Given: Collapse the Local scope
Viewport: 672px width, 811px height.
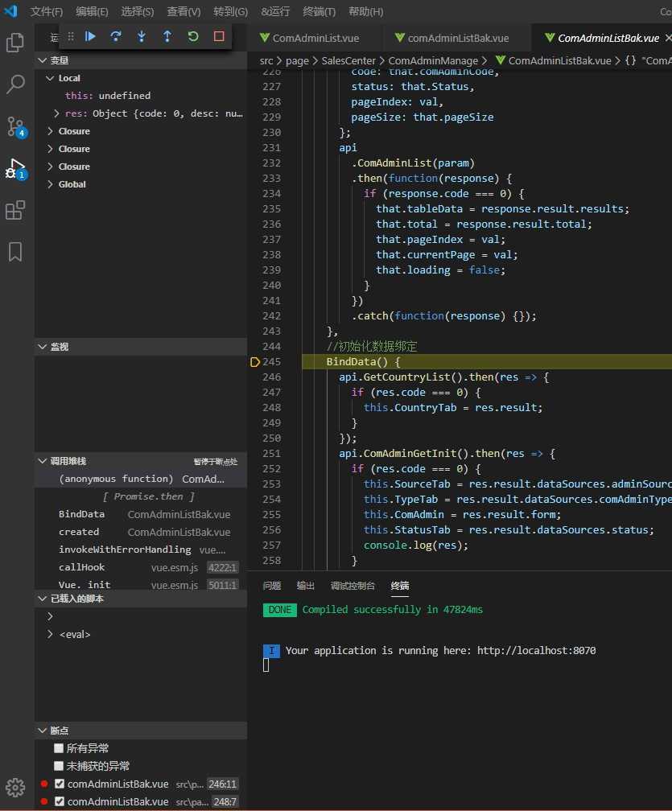Looking at the screenshot, I should tap(50, 78).
